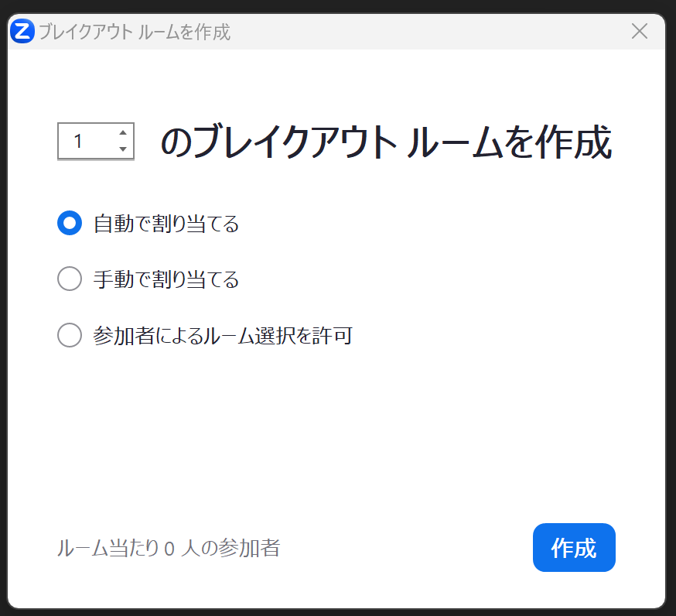
Task: Choose 参加者によるルーム選択を許可 radio option
Action: [x=70, y=335]
